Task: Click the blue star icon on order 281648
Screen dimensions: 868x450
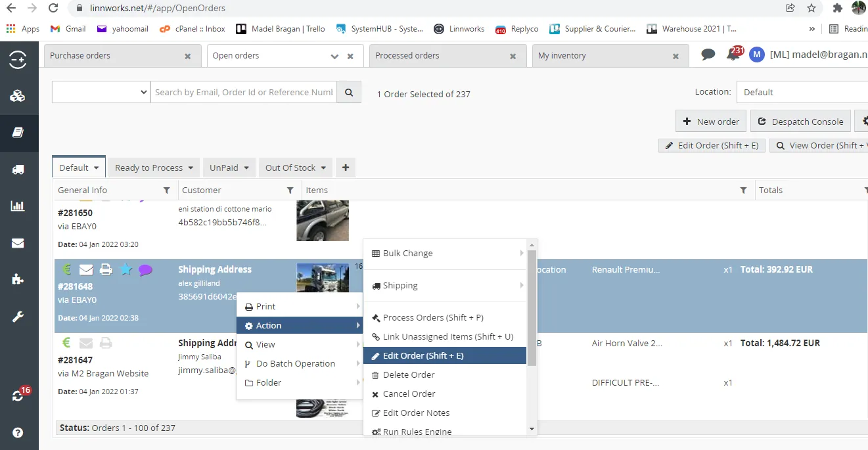Action: coord(126,269)
